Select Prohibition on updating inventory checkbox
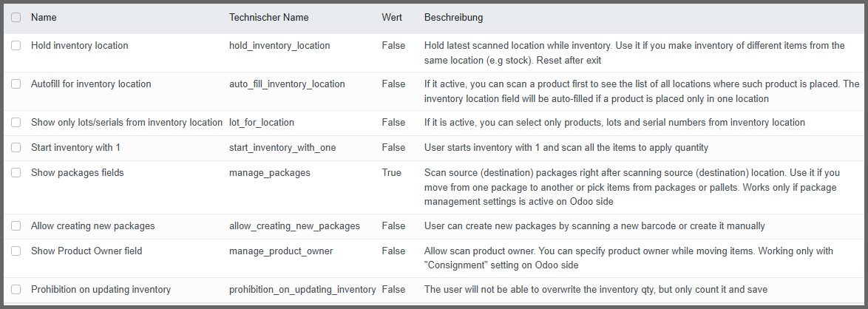The height and width of the screenshot is (309, 868). pos(16,290)
